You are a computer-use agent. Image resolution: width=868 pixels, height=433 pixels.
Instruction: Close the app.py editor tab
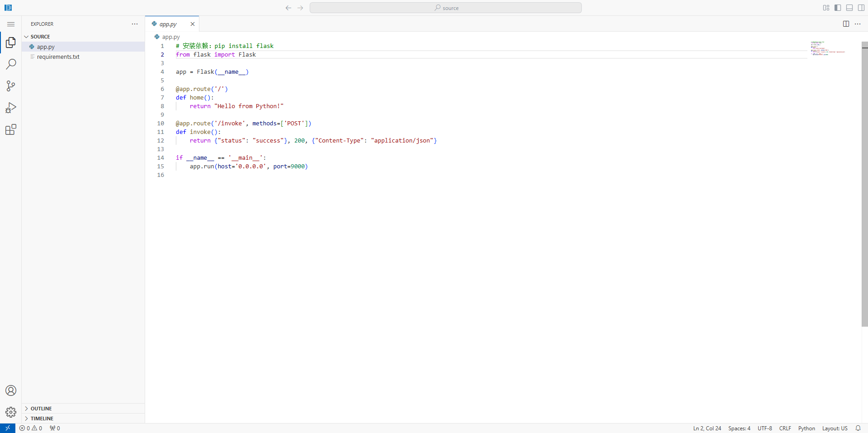(x=193, y=24)
